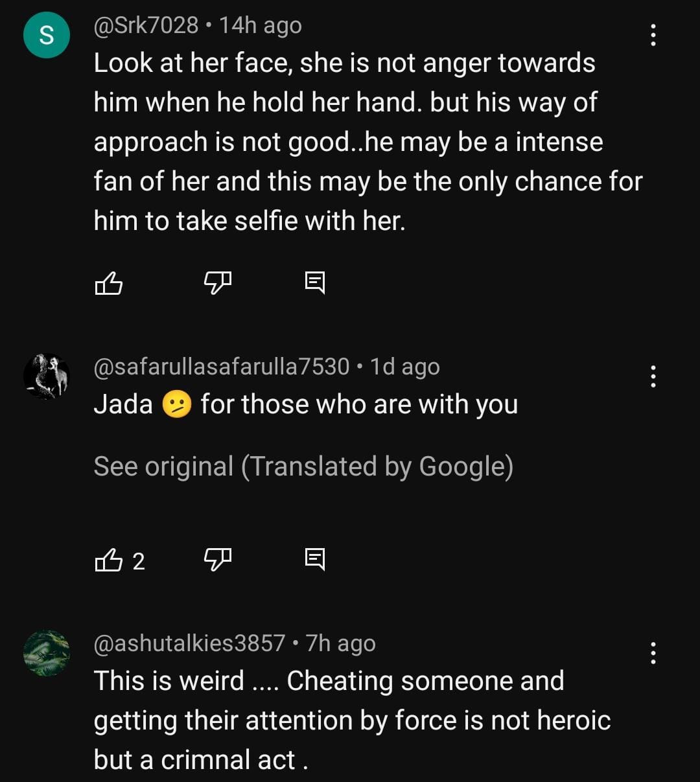Like the comment by @safarullasafarulla7530
This screenshot has width=700, height=782.
coord(109,560)
